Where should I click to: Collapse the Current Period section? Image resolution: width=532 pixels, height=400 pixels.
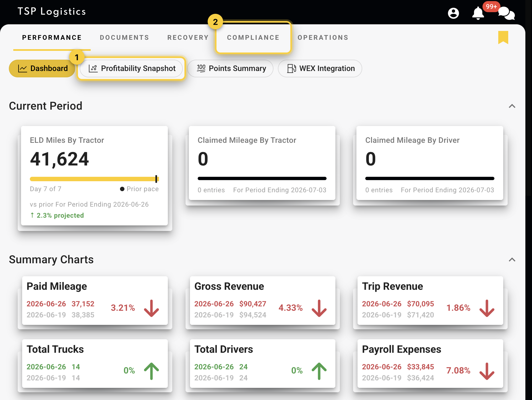coord(512,106)
